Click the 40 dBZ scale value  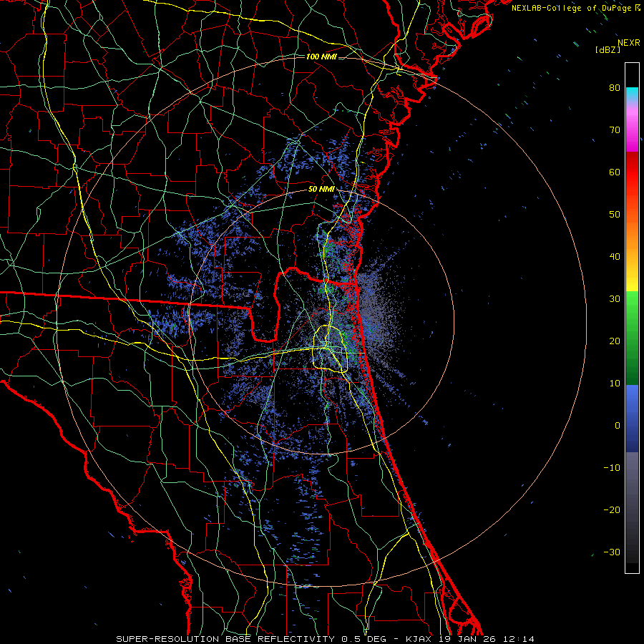point(615,257)
